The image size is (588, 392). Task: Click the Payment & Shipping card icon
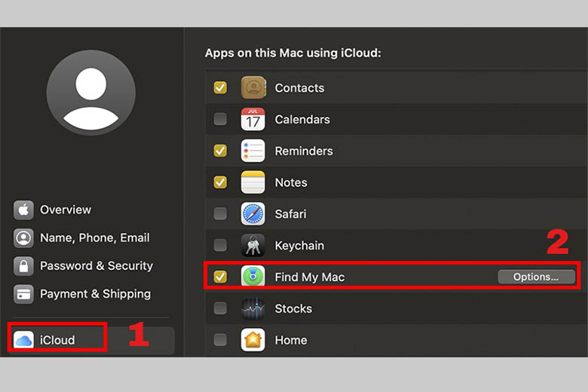click(23, 294)
